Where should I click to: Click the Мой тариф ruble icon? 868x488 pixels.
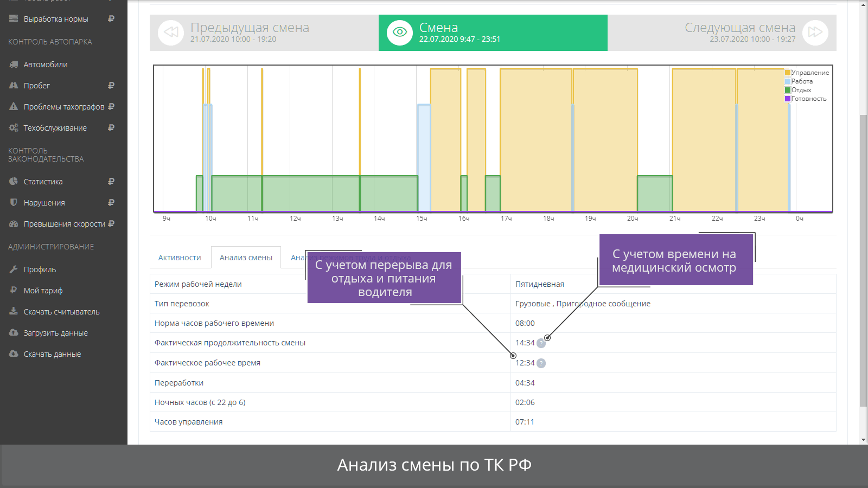(x=14, y=290)
